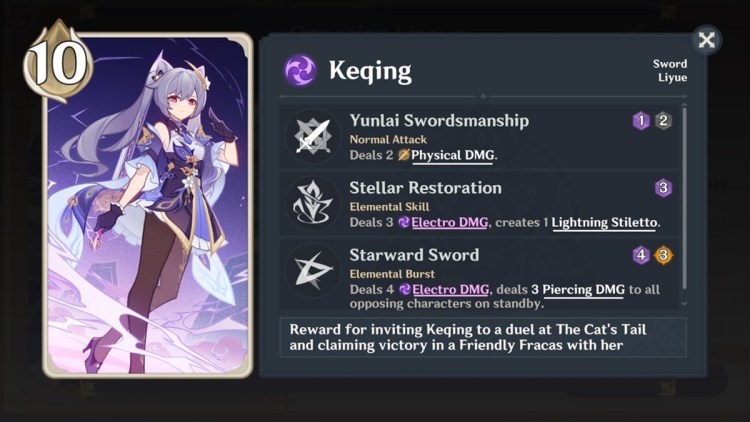Click the Keqing character card artwork

(x=148, y=205)
